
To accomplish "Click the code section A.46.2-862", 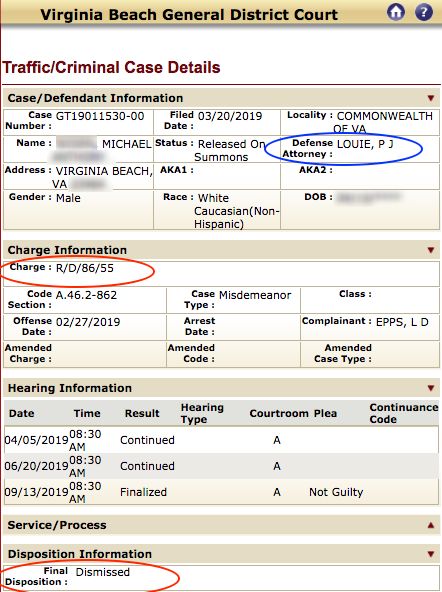I will pyautogui.click(x=86, y=295).
